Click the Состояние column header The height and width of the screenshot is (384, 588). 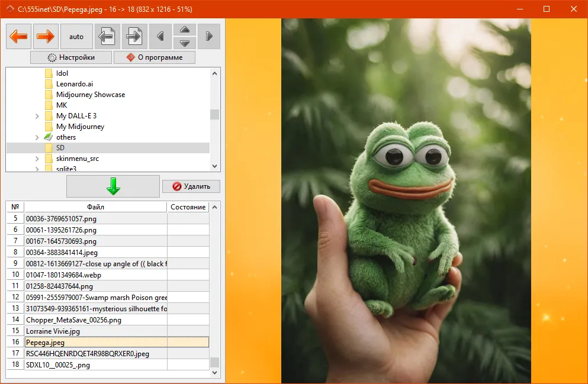(188, 207)
